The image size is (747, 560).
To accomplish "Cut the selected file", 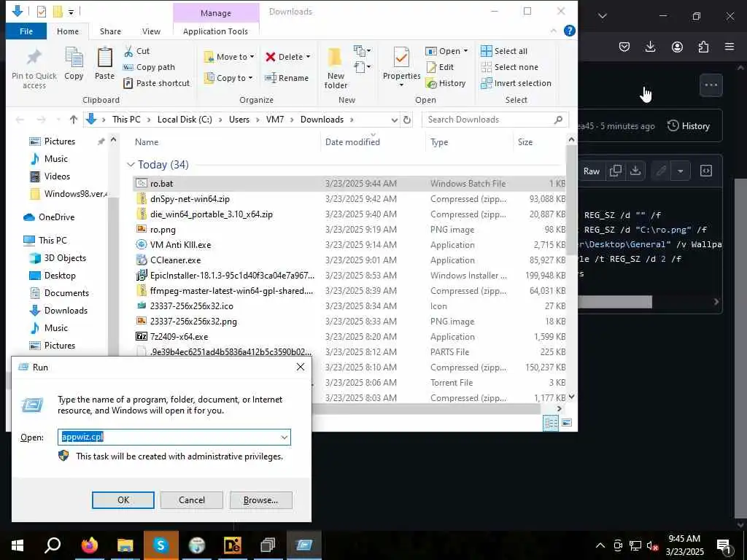I will pos(136,51).
